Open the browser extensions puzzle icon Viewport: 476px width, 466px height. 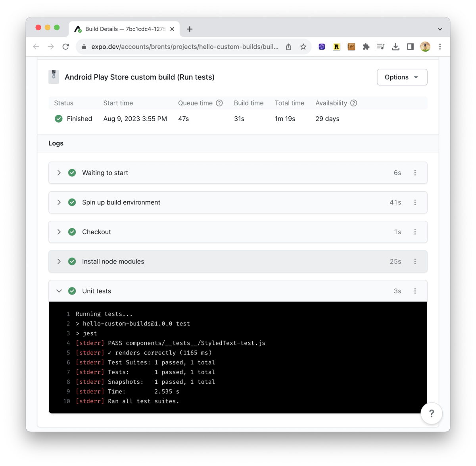(366, 46)
